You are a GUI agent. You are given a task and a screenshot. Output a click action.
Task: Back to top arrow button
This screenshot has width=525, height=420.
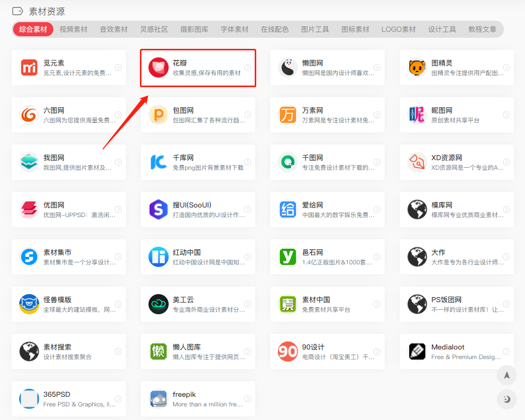(x=506, y=375)
